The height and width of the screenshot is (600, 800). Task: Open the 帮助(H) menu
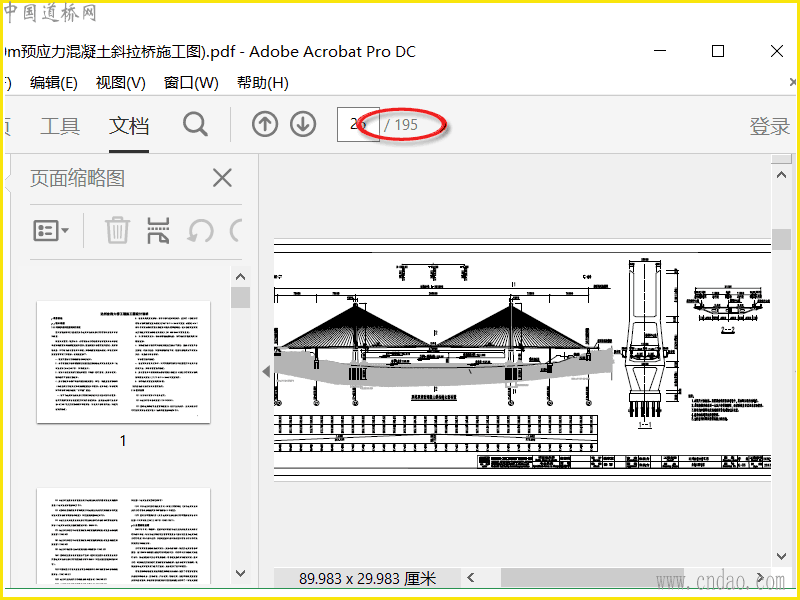[263, 83]
